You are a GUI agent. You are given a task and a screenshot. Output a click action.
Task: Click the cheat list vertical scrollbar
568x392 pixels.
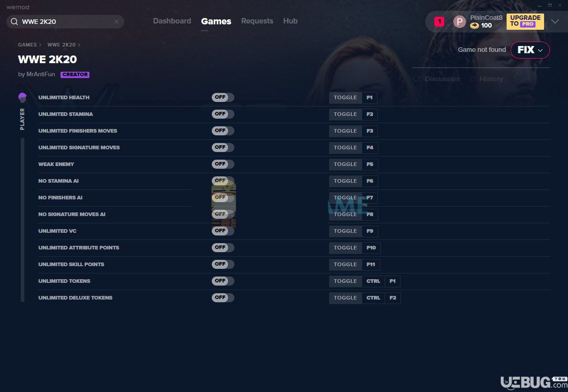(23, 220)
